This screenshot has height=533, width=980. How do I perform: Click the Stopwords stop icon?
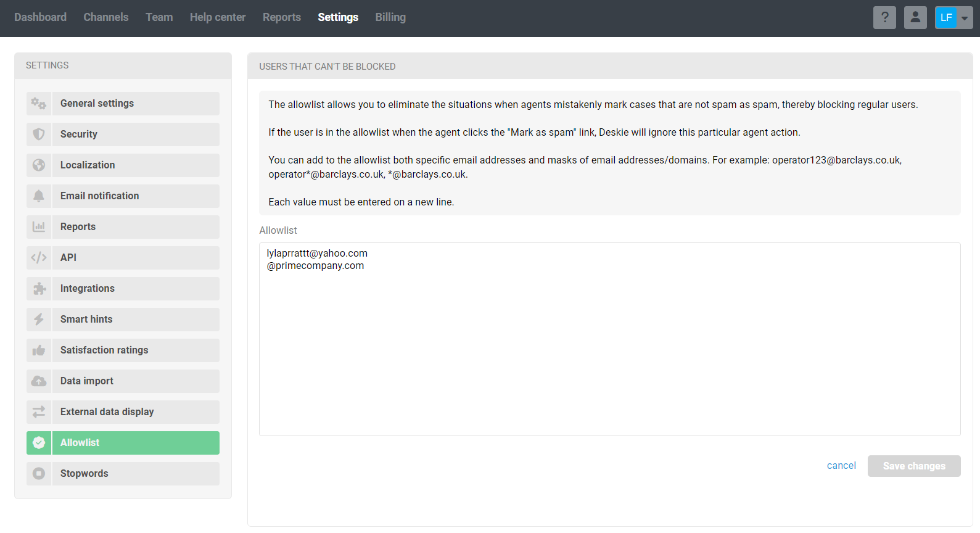tap(39, 474)
